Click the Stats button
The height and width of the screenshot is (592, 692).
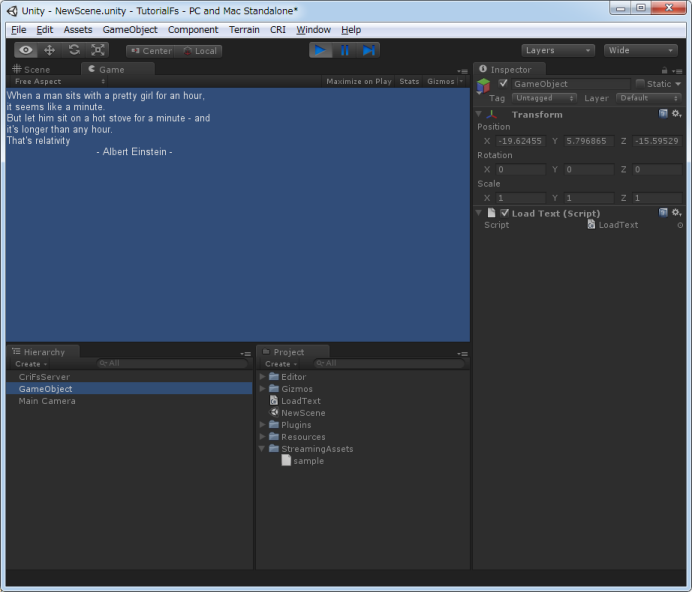point(409,81)
